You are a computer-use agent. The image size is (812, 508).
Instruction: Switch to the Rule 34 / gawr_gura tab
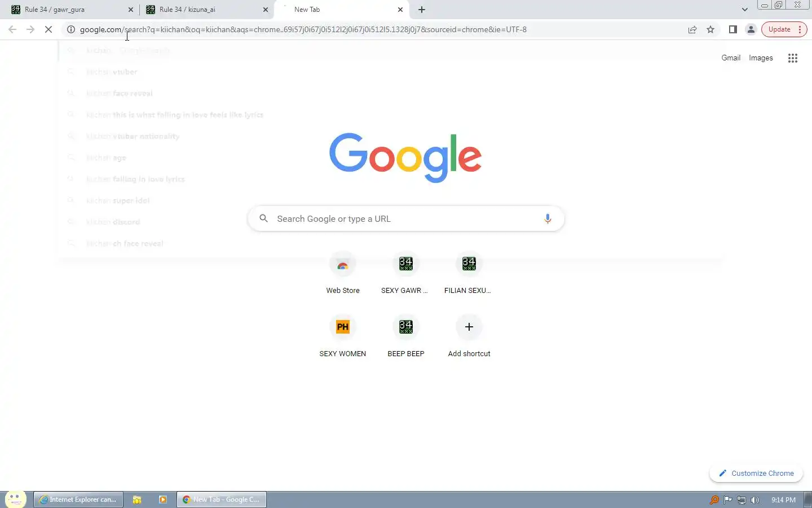point(70,10)
